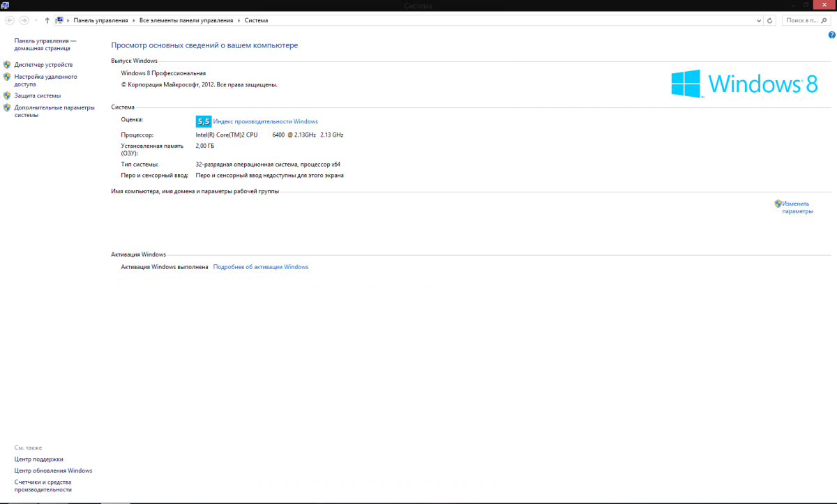Open Счетчики и средства производительности link

pos(43,486)
